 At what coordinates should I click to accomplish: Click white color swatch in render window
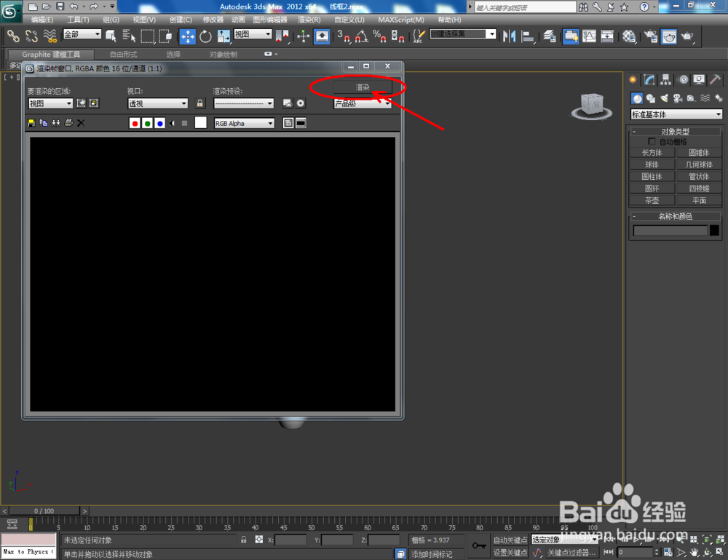201,122
